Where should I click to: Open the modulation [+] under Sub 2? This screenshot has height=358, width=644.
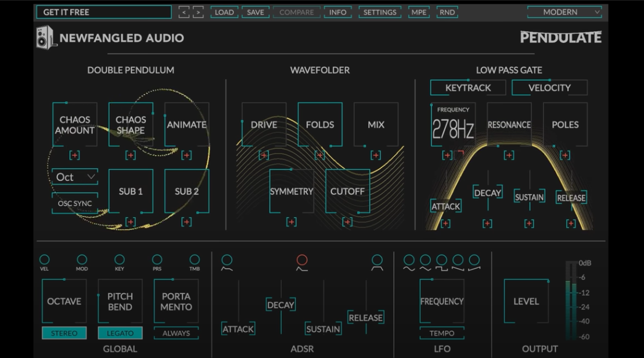pos(186,222)
